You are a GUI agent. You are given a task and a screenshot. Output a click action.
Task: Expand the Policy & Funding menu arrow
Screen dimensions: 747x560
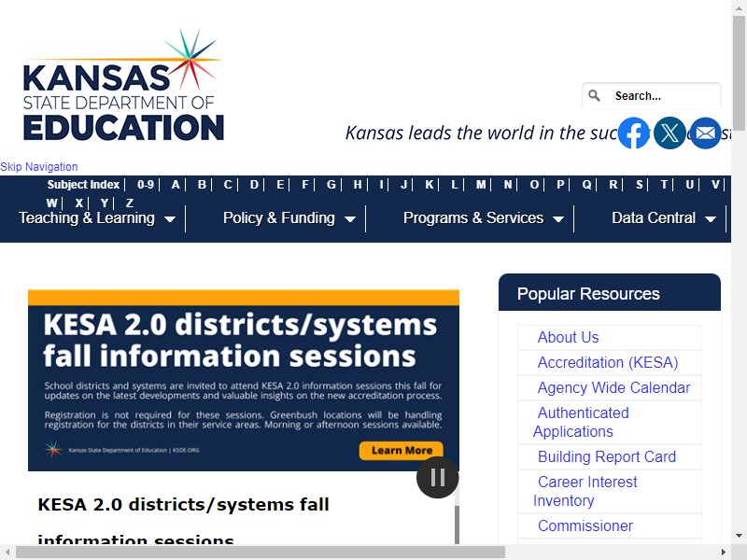(x=349, y=219)
